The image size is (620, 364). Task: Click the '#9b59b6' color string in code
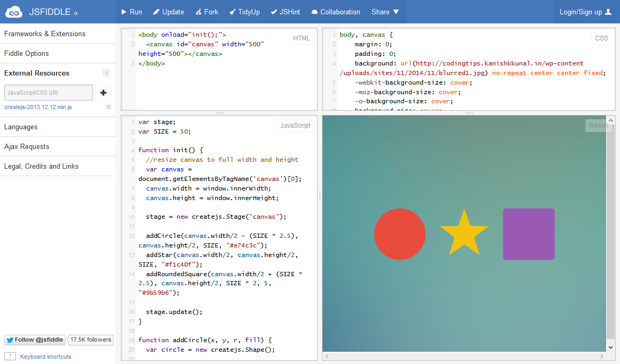click(155, 293)
